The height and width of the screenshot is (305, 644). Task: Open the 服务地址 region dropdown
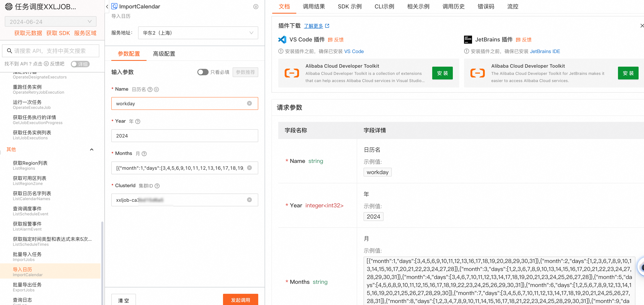(x=198, y=33)
